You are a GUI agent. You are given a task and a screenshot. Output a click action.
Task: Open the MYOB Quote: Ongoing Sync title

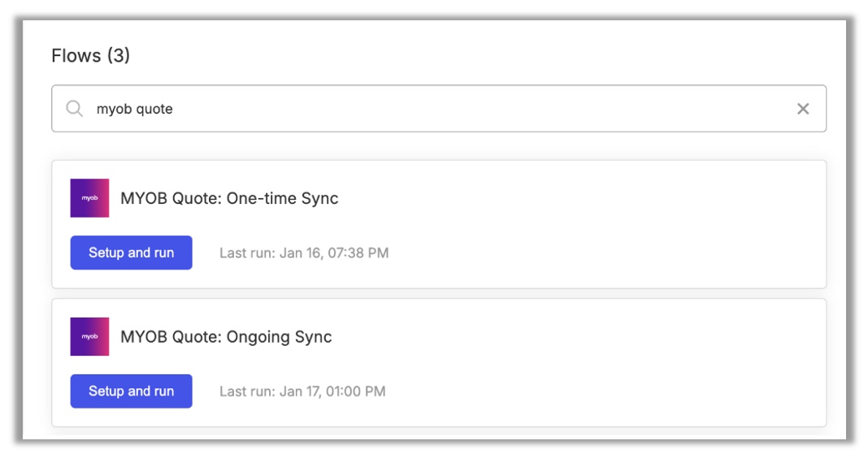pyautogui.click(x=226, y=337)
